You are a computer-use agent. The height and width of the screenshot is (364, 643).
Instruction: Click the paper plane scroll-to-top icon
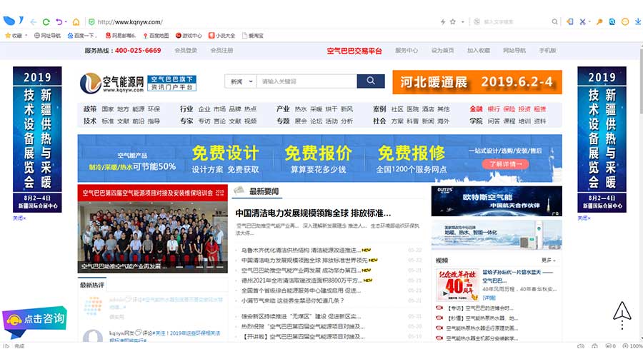coord(622,310)
